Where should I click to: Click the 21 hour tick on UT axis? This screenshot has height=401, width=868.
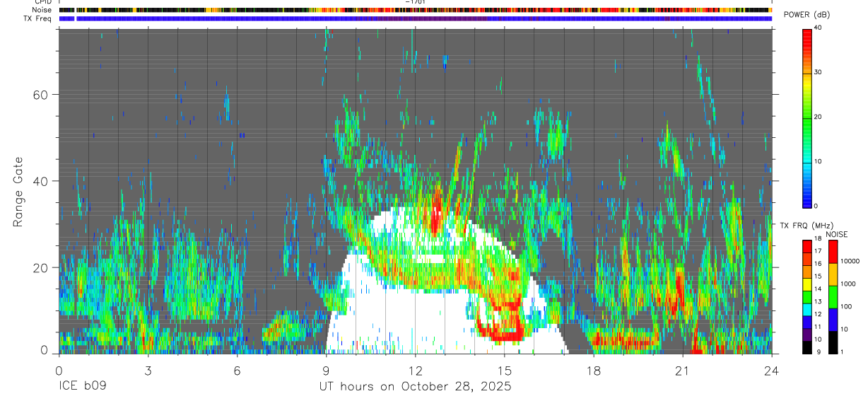[x=683, y=370]
